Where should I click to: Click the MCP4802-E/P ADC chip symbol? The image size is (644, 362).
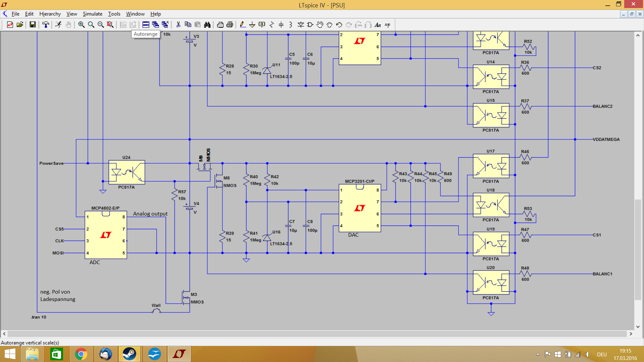click(x=106, y=235)
